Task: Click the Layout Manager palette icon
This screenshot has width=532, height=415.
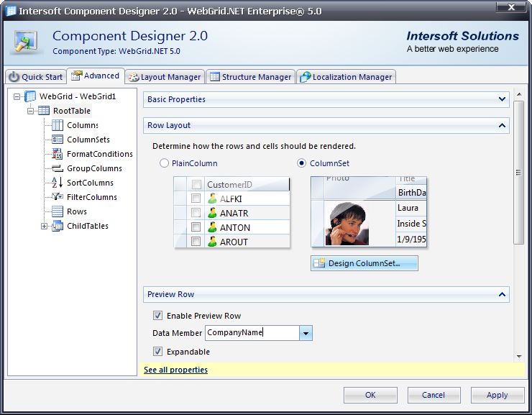Action: (134, 78)
